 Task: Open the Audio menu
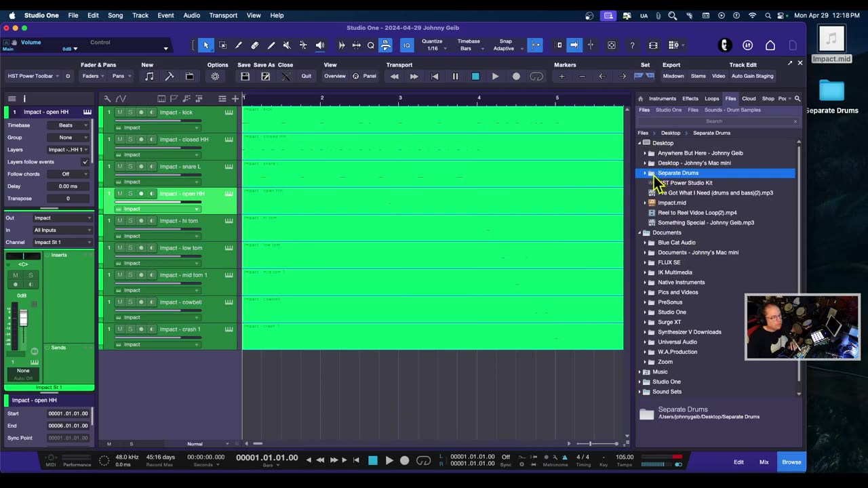192,15
